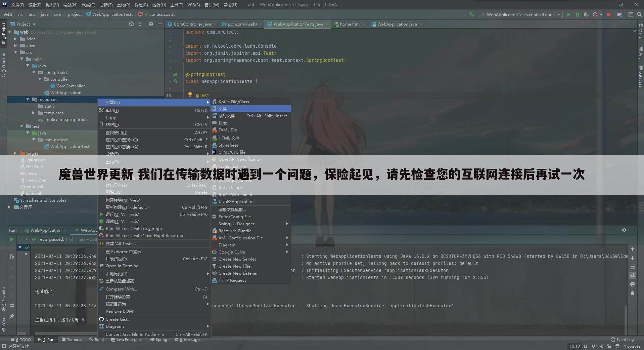Open the Maven tool window
This screenshot has height=350, width=644.
(641, 32)
